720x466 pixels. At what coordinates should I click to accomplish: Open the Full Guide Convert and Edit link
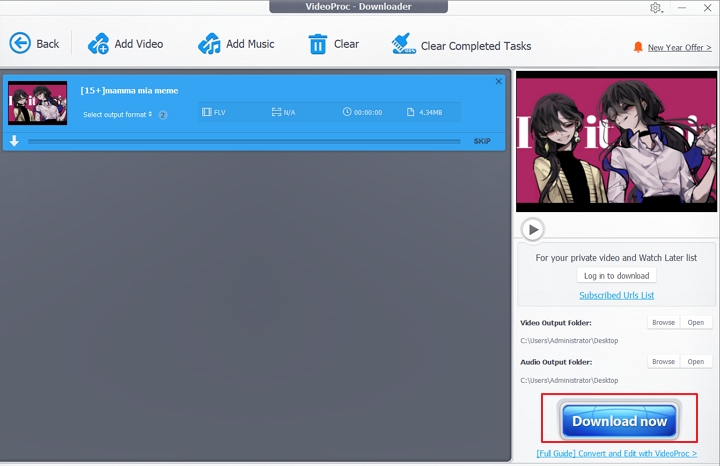tap(617, 453)
